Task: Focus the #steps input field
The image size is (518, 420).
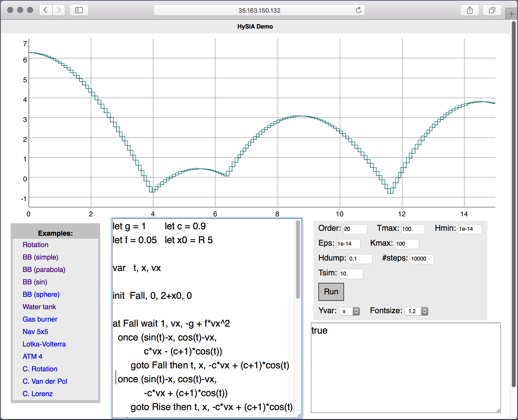Action: click(422, 259)
